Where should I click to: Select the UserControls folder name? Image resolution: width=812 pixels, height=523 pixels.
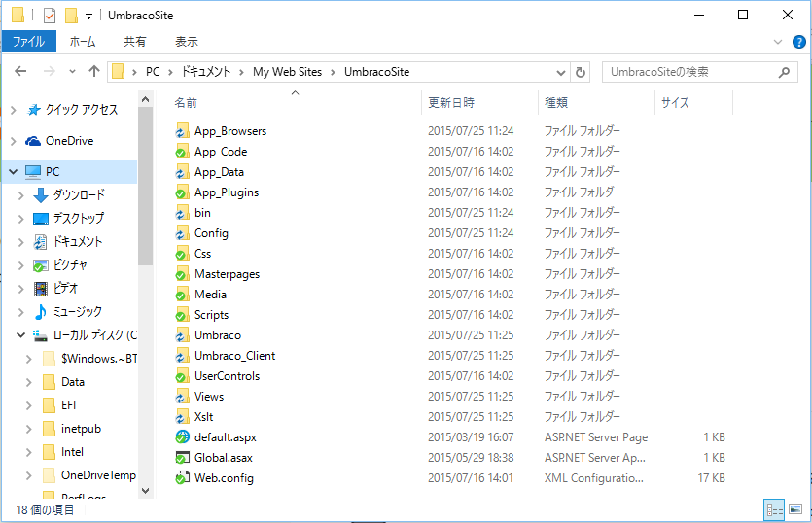pyautogui.click(x=227, y=376)
